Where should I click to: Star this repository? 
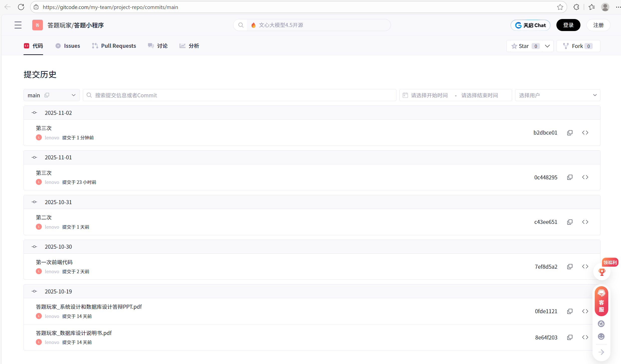click(x=524, y=46)
